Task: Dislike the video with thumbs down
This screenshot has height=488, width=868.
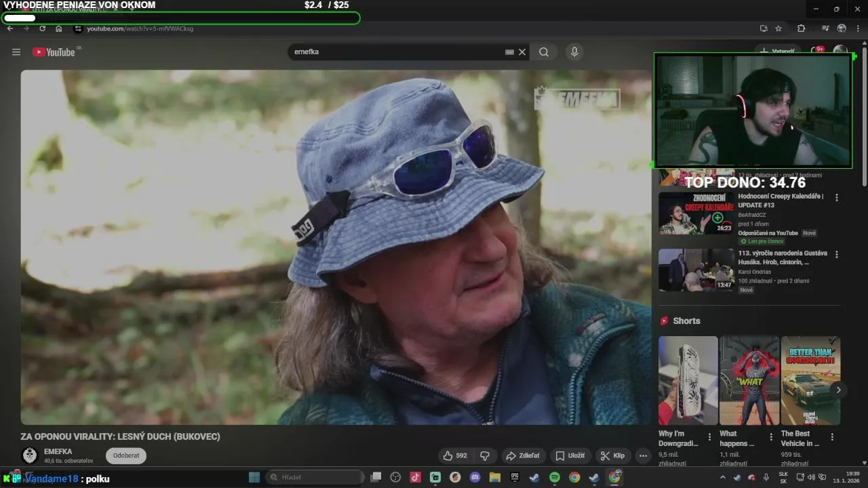Action: [x=485, y=455]
